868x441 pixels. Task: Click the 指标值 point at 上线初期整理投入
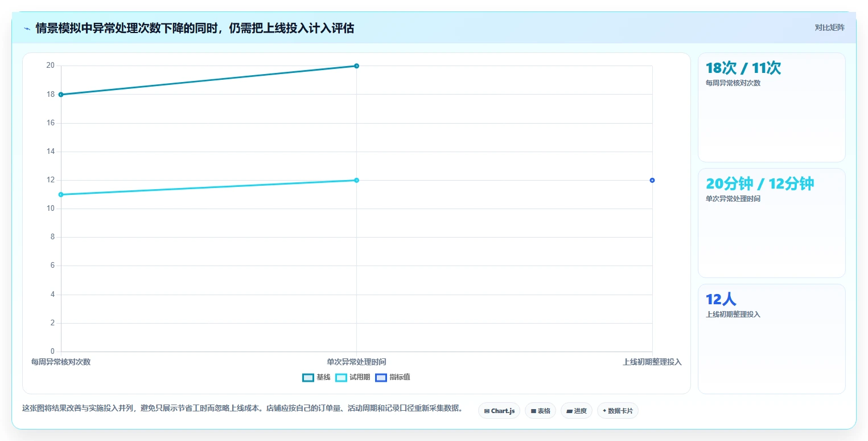pos(652,181)
